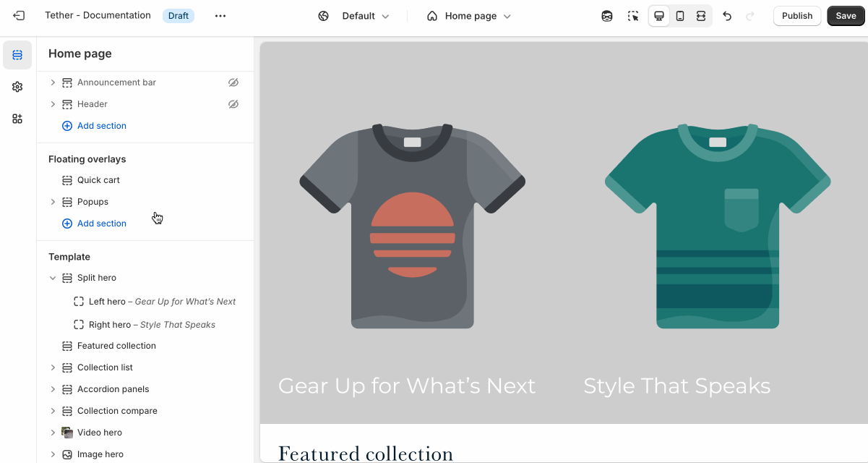
Task: Click the Split hero section icon
Action: [67, 278]
